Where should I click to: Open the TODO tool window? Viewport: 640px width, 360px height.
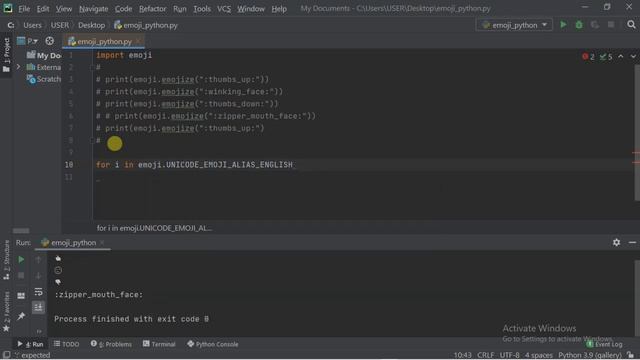(66, 344)
